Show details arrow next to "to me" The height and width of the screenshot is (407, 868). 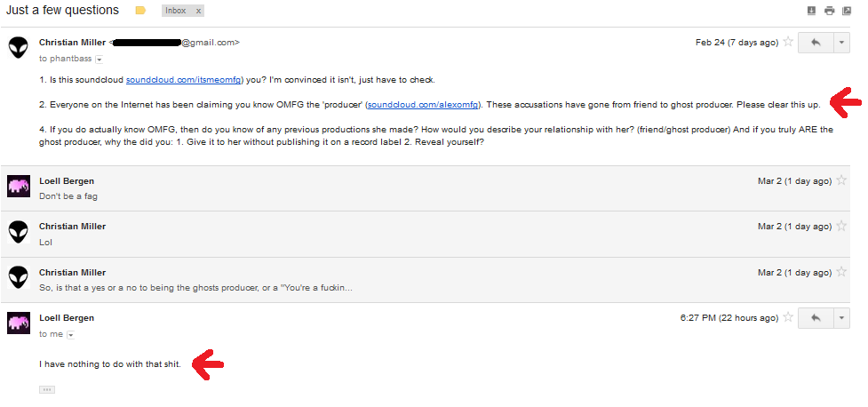[x=70, y=334]
